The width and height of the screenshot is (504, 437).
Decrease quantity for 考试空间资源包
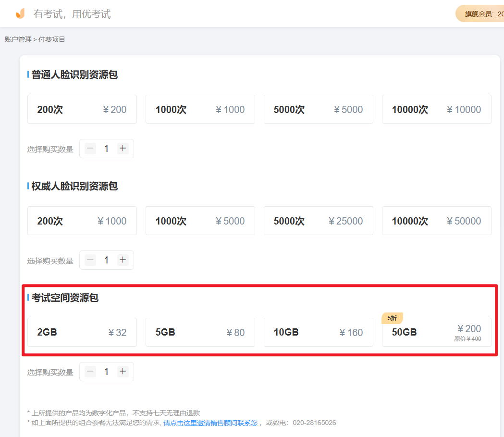[90, 372]
